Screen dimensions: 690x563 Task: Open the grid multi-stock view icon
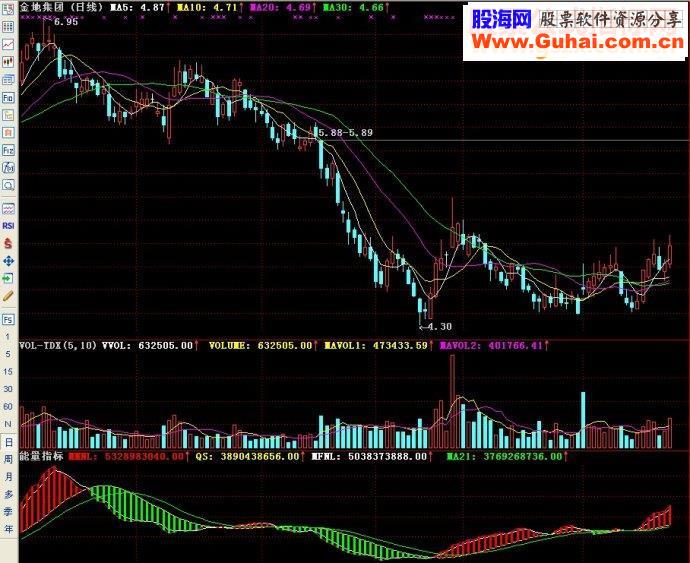point(8,27)
